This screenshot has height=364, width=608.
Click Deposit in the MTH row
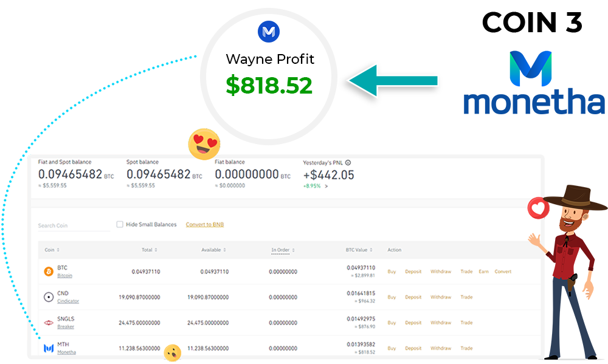pyautogui.click(x=413, y=348)
